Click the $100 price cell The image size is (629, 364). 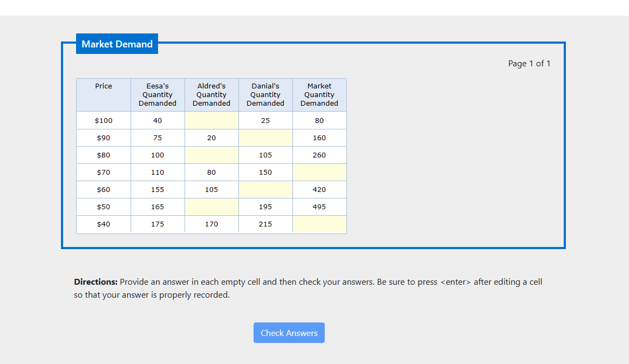click(103, 120)
